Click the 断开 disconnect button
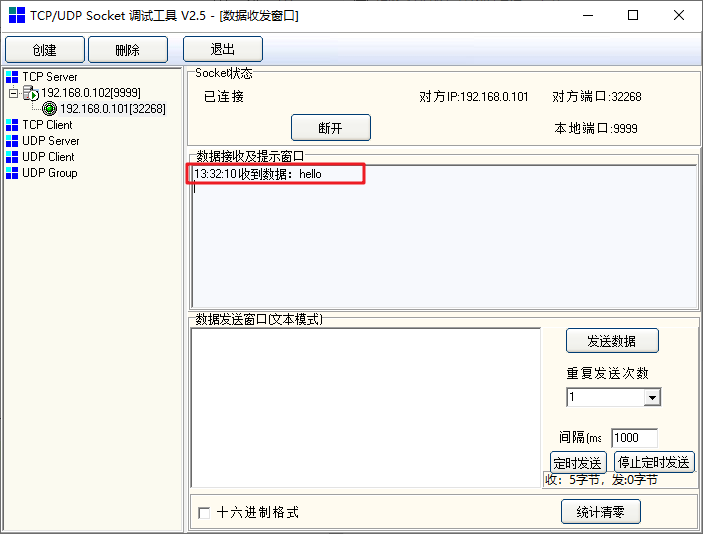703x534 pixels. (331, 128)
